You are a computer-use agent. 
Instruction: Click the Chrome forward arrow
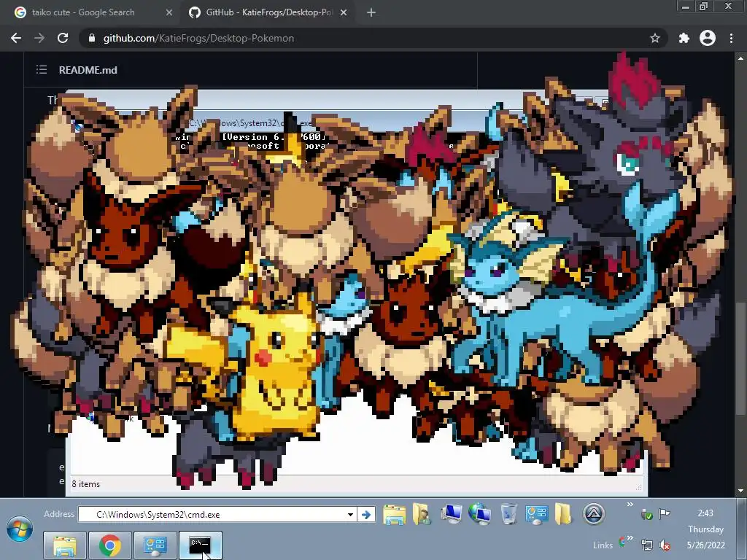[39, 38]
